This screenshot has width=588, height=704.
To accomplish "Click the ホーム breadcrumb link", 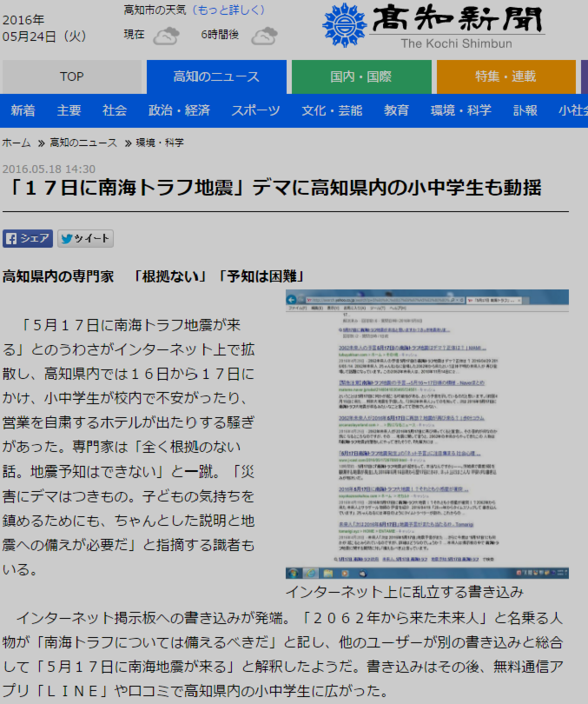I will click(x=17, y=142).
